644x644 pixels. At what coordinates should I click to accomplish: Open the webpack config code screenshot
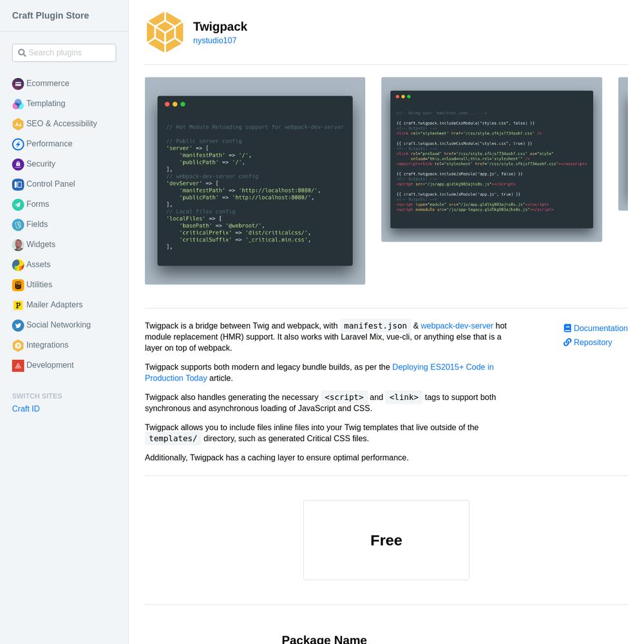pos(255,181)
